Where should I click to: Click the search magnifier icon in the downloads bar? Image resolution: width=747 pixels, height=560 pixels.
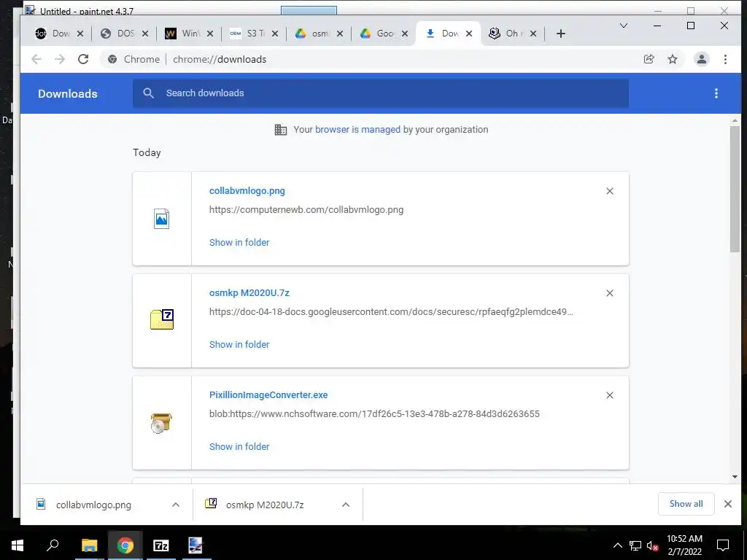coord(149,93)
